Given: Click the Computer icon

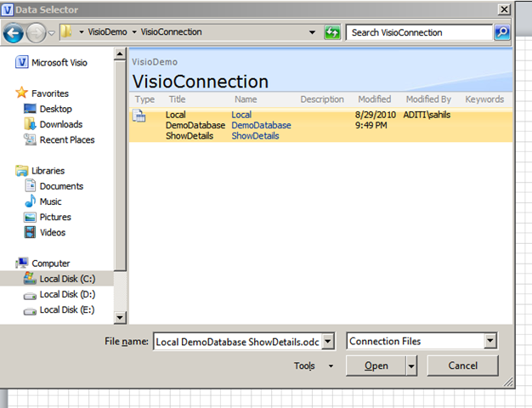Looking at the screenshot, I should pos(22,263).
